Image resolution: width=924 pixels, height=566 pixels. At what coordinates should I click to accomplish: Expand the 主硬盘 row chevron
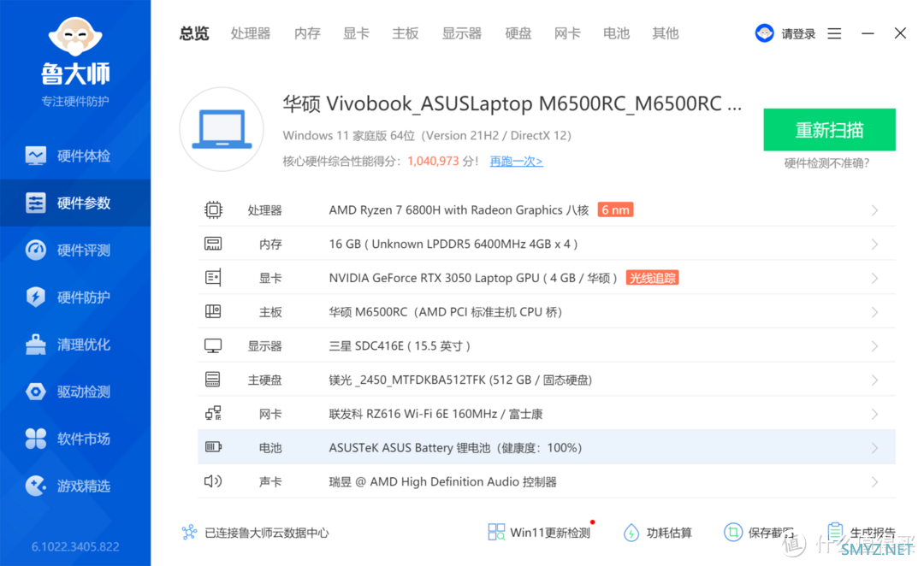pyautogui.click(x=874, y=380)
